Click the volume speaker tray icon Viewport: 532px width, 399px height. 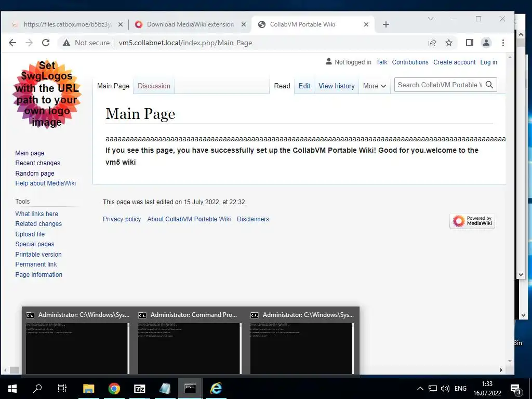pos(445,389)
